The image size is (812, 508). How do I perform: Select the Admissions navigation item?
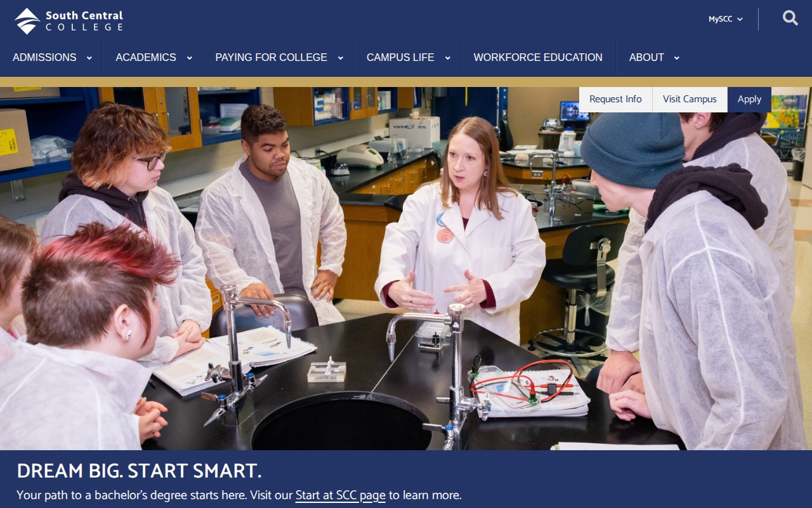(44, 57)
